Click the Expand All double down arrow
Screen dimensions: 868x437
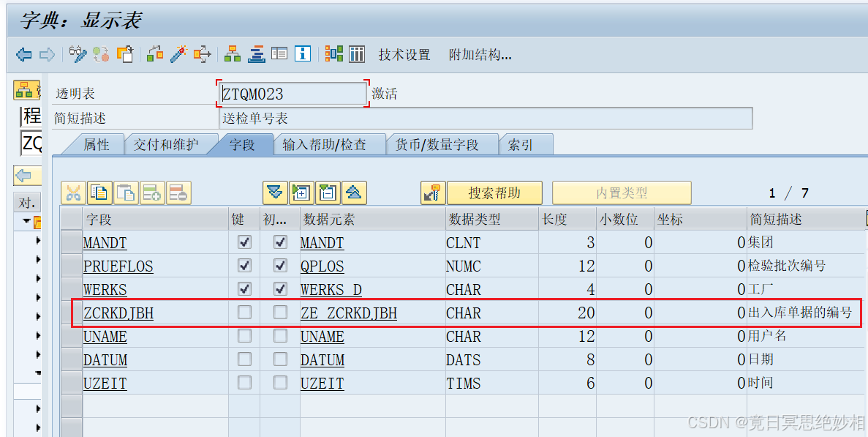(x=275, y=193)
